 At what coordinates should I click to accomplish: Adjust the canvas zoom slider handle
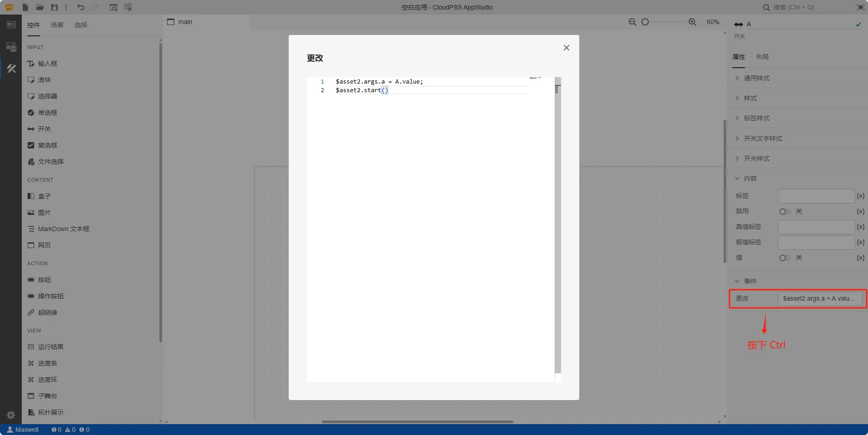645,22
